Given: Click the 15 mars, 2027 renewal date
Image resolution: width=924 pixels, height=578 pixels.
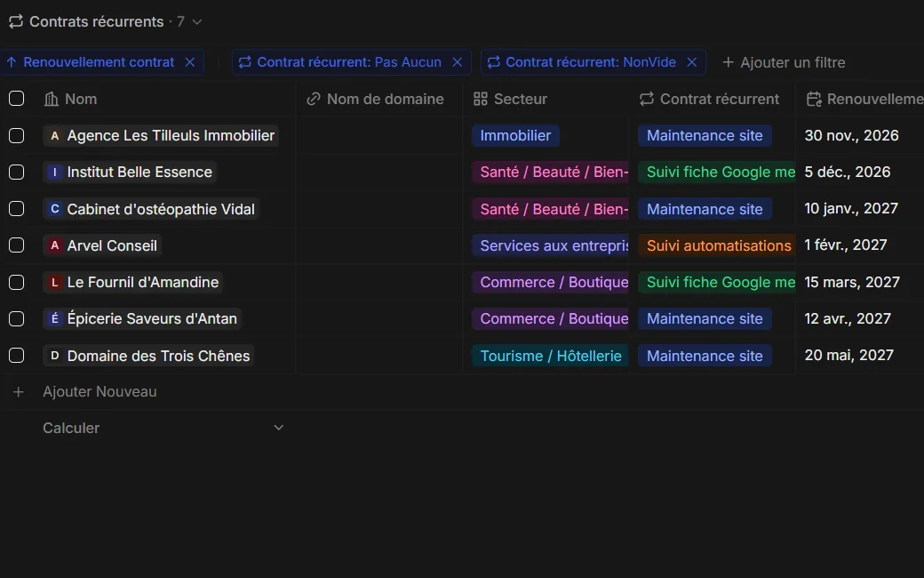Looking at the screenshot, I should (x=852, y=283).
